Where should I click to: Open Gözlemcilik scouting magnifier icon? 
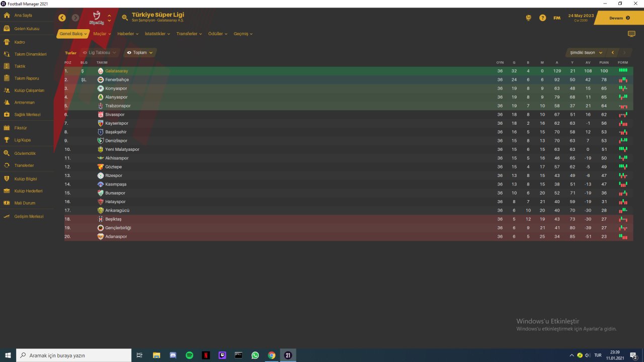[7, 153]
